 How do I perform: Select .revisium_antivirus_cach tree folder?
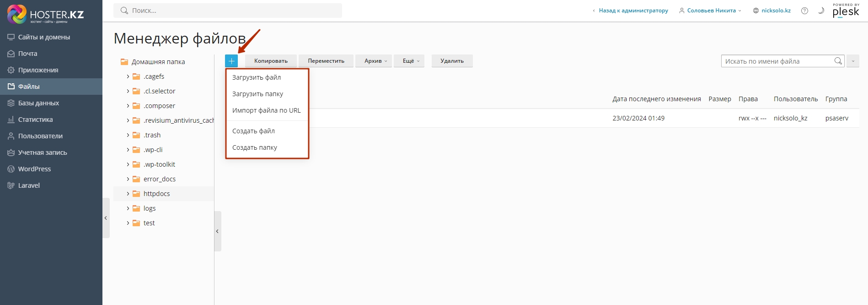[179, 120]
